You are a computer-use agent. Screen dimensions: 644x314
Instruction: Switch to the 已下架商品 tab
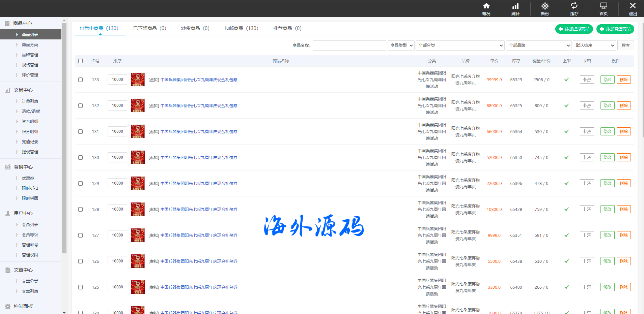tap(149, 28)
